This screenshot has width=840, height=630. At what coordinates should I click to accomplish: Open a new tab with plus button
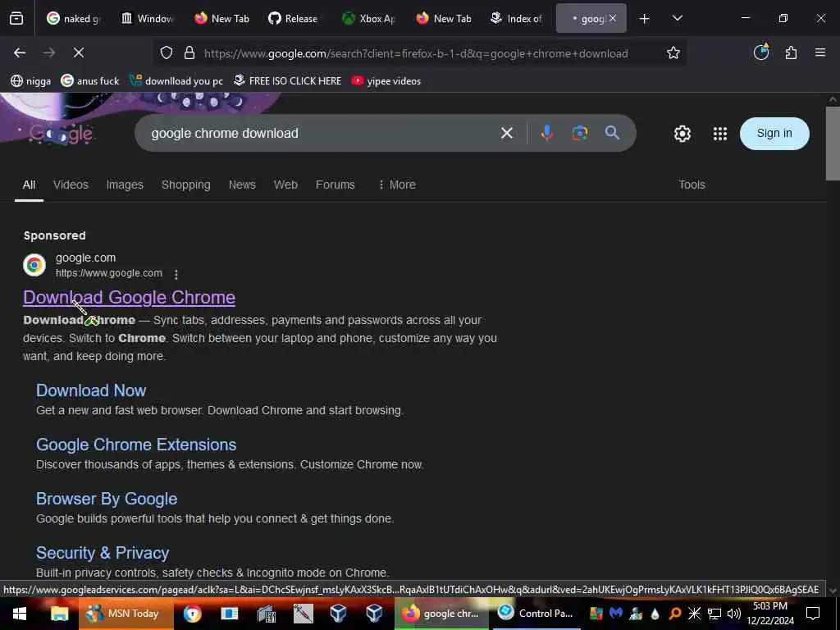pos(645,19)
